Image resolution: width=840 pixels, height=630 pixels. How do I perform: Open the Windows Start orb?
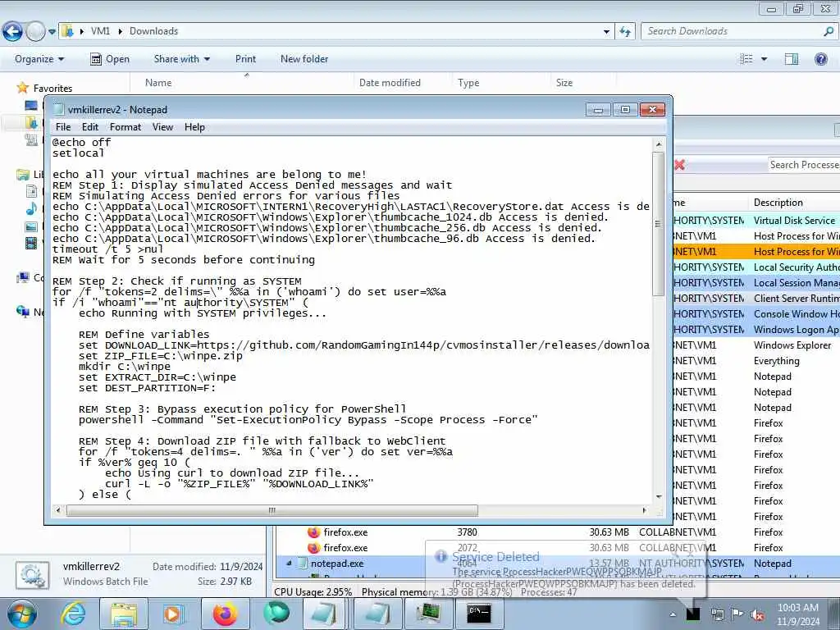[22, 614]
